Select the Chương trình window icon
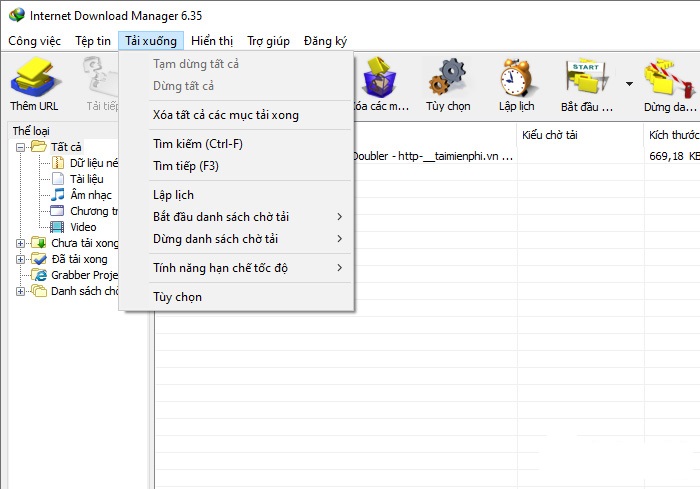The image size is (700, 489). point(57,211)
